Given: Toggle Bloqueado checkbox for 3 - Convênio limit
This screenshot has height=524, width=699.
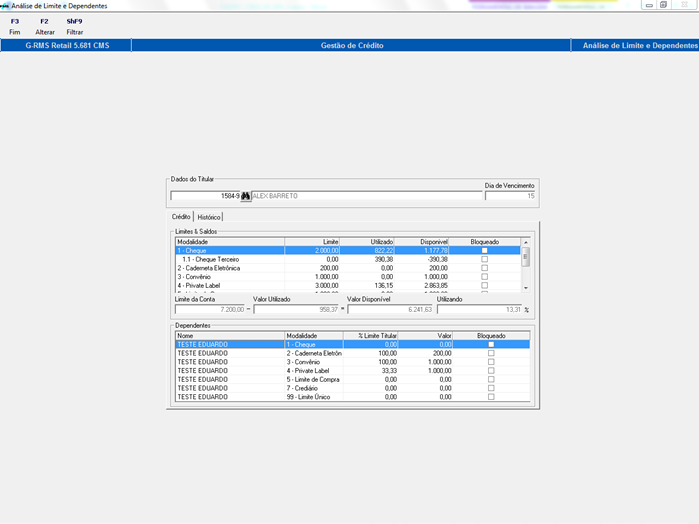Looking at the screenshot, I should (x=485, y=276).
